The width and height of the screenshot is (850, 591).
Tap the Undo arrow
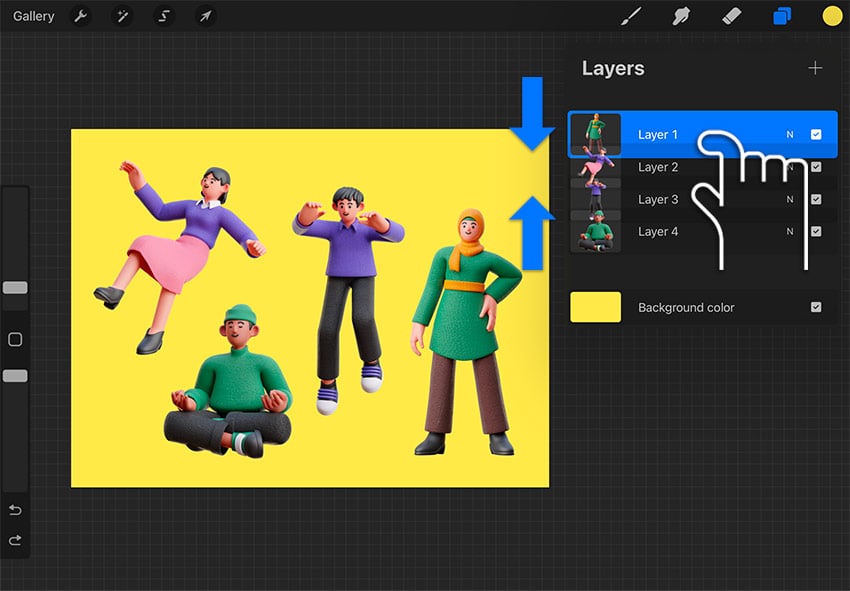point(14,510)
